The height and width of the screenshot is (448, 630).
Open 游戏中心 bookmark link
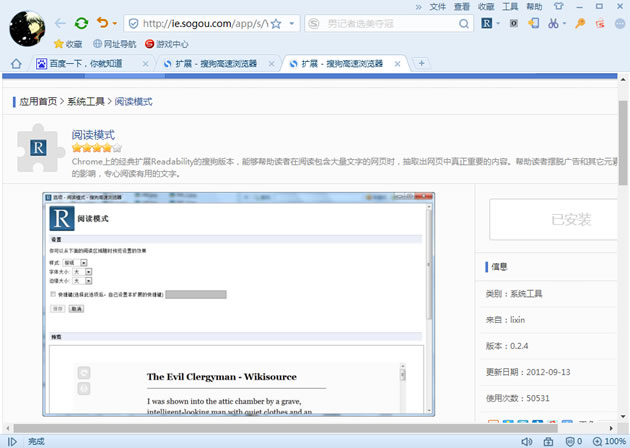[x=167, y=44]
